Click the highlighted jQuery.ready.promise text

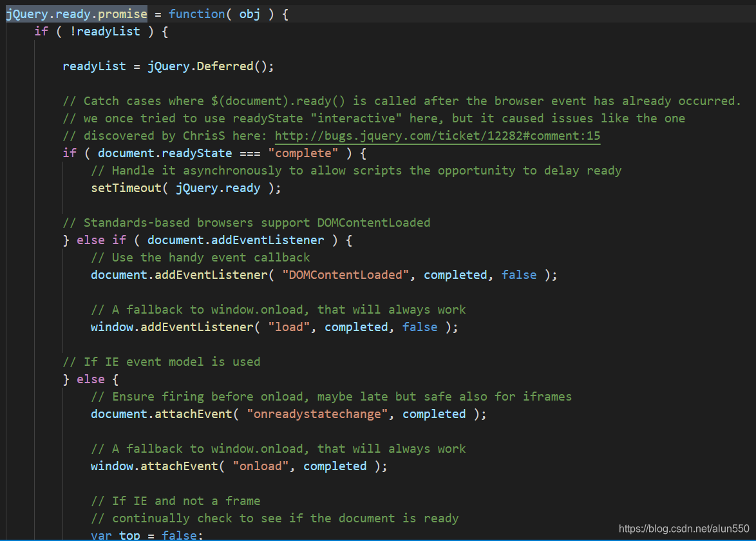(x=77, y=14)
